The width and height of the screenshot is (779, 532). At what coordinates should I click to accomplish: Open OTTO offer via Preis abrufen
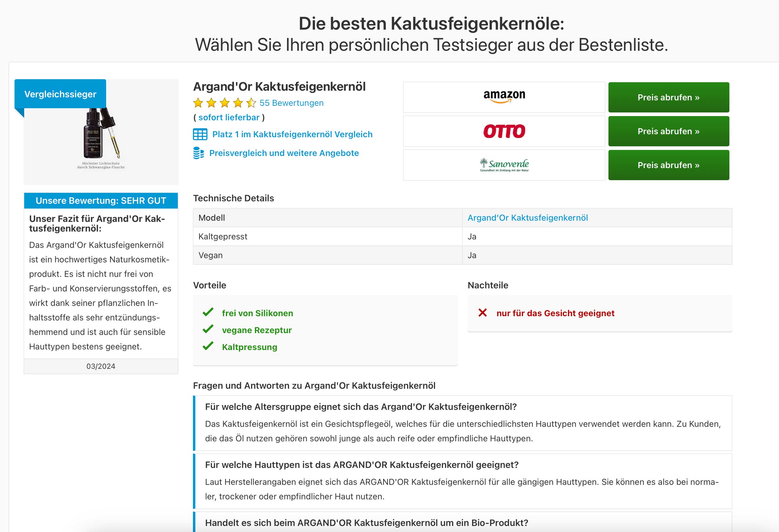(x=668, y=131)
